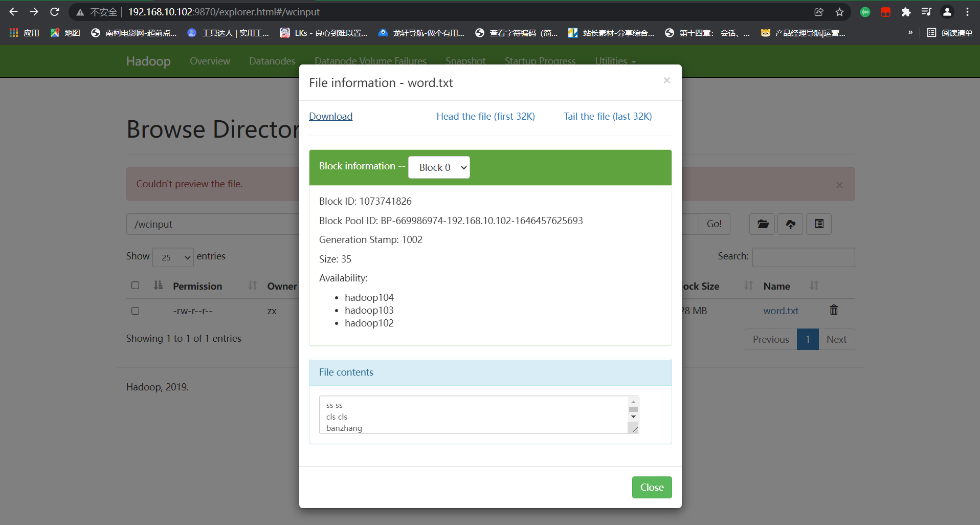Open the Show entries count dropdown
The image size is (980, 525).
pyautogui.click(x=173, y=257)
